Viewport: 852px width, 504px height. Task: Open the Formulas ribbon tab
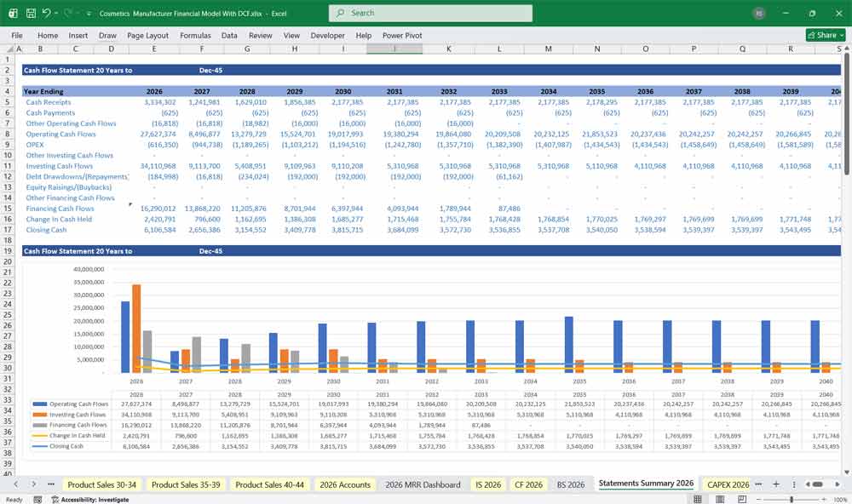tap(195, 35)
